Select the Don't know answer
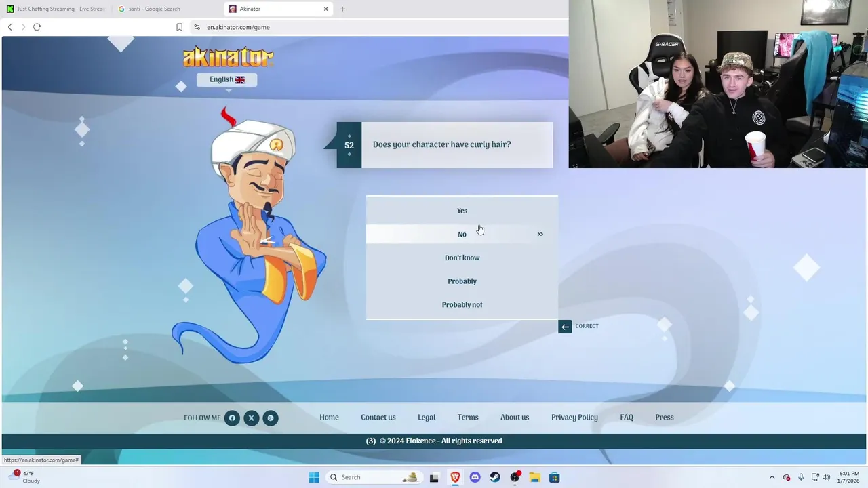Screen dimensions: 868x488 point(462,258)
